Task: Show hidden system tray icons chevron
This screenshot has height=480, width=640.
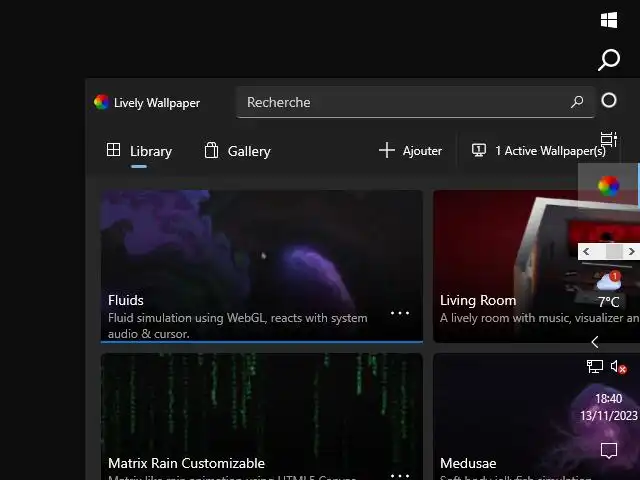Action: click(595, 342)
